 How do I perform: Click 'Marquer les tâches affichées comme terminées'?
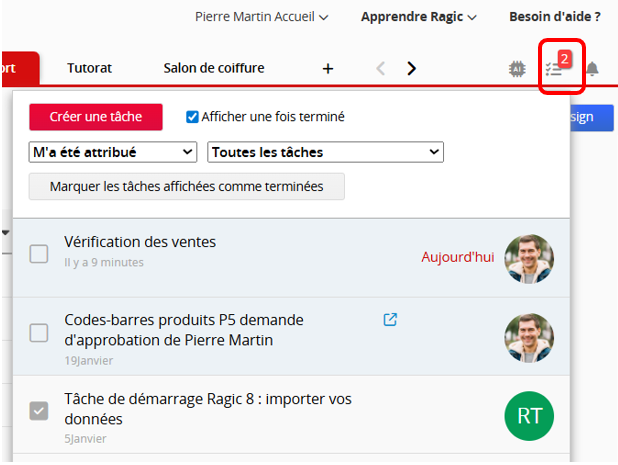[186, 187]
